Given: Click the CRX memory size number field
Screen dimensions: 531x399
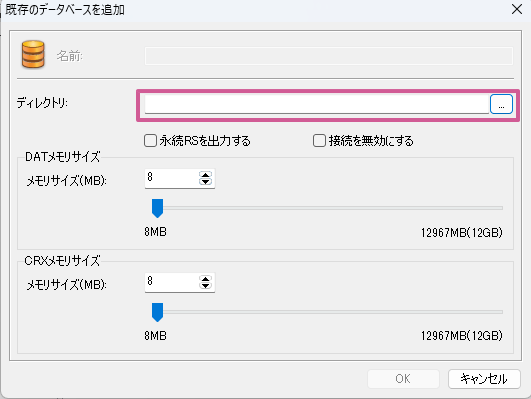Looking at the screenshot, I should (172, 282).
